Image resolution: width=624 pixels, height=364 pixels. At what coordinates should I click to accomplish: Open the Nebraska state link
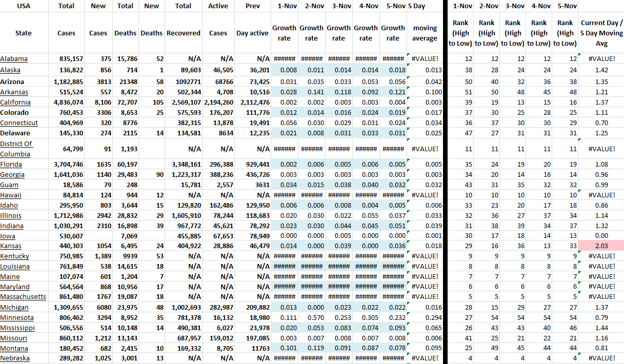point(15,358)
